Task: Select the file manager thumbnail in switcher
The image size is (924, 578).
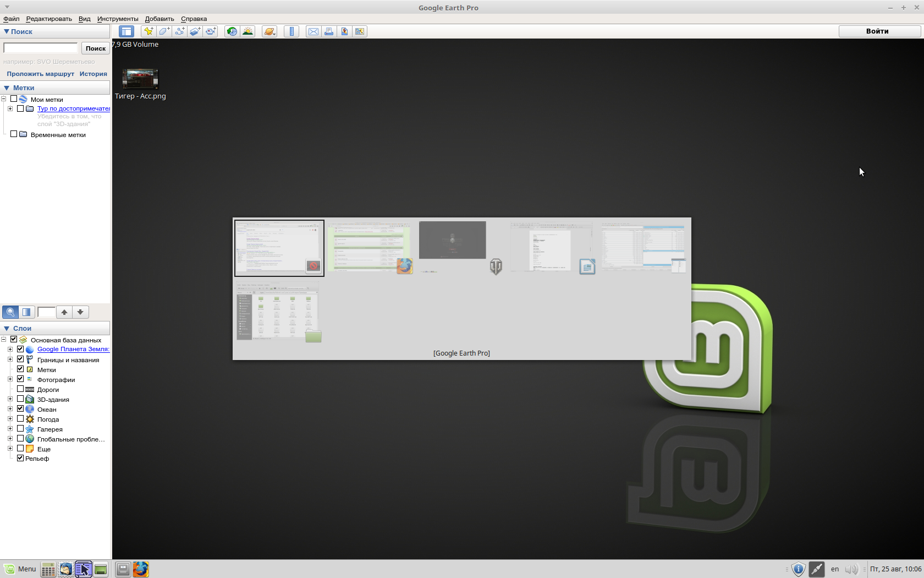Action: [x=279, y=312]
